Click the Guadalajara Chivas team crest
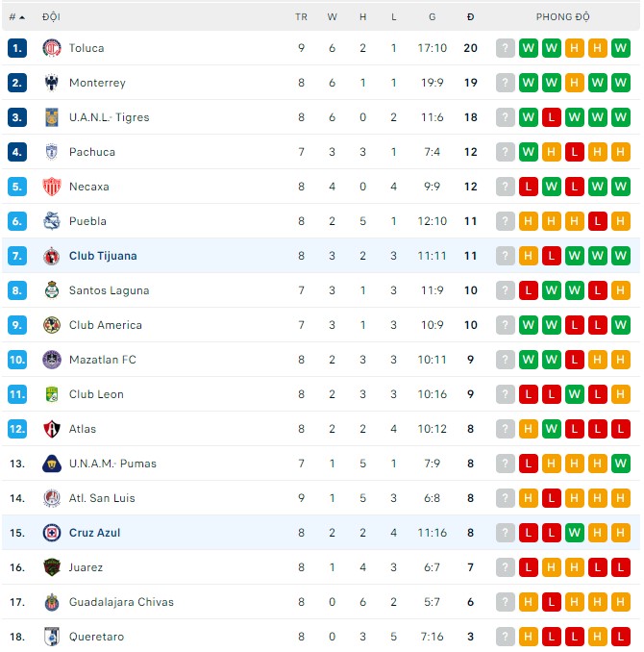 coord(52,602)
